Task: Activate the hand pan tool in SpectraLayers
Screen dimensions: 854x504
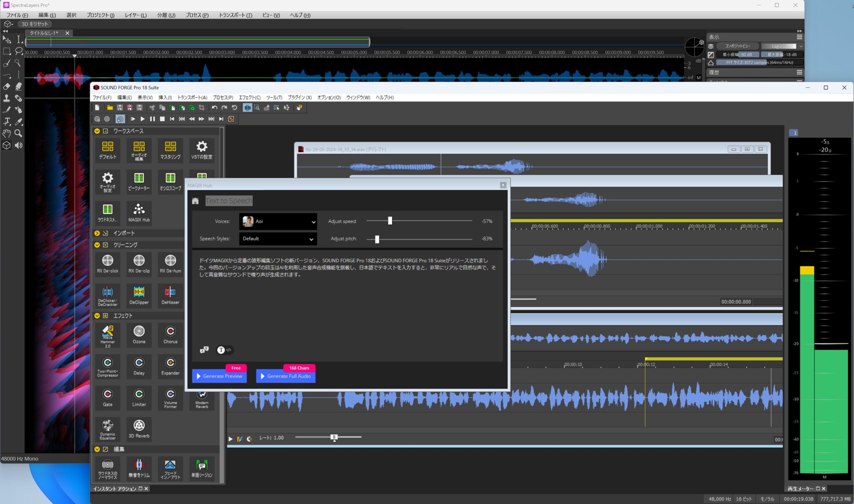Action: tap(6, 133)
